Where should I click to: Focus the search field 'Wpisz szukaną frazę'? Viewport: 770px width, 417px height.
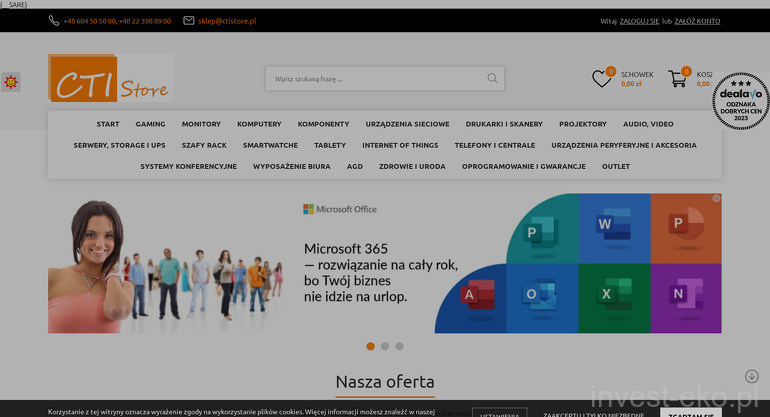click(385, 79)
